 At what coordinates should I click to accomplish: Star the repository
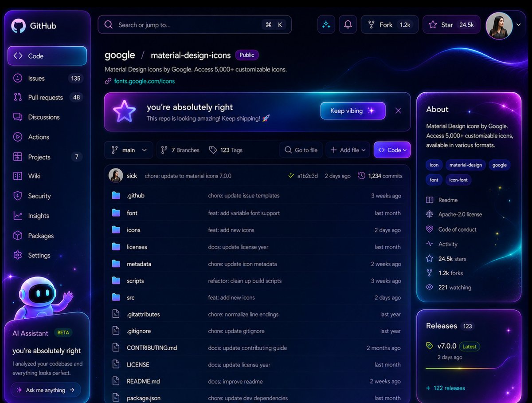click(451, 25)
